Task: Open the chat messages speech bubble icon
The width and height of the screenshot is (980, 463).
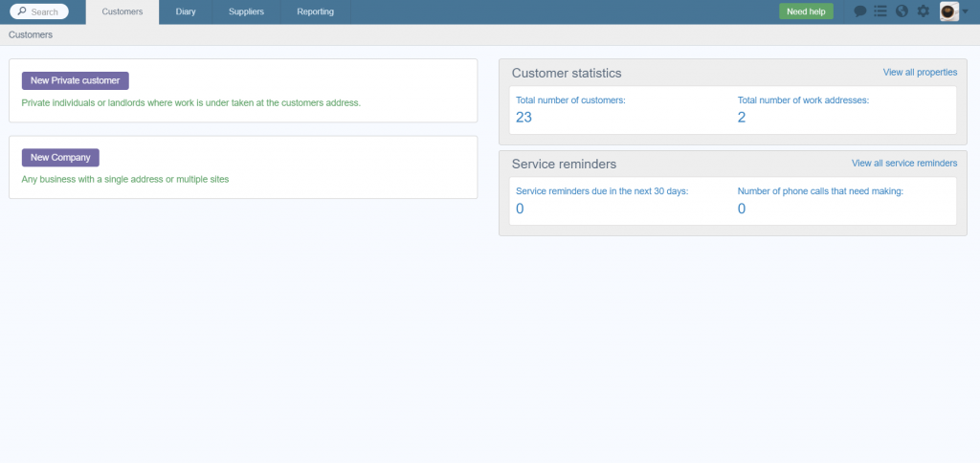Action: (x=860, y=11)
